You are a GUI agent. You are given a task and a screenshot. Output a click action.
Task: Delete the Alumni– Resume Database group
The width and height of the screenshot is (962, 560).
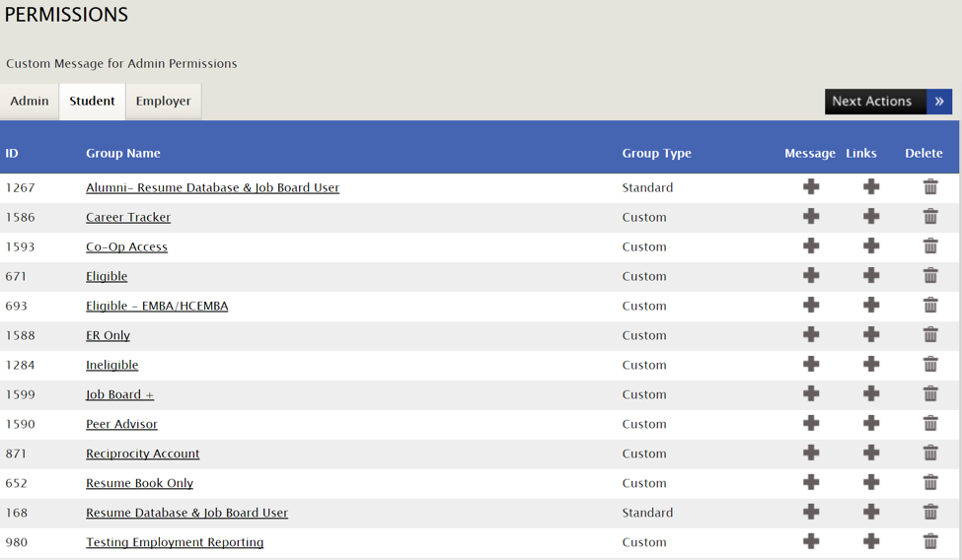coord(930,187)
